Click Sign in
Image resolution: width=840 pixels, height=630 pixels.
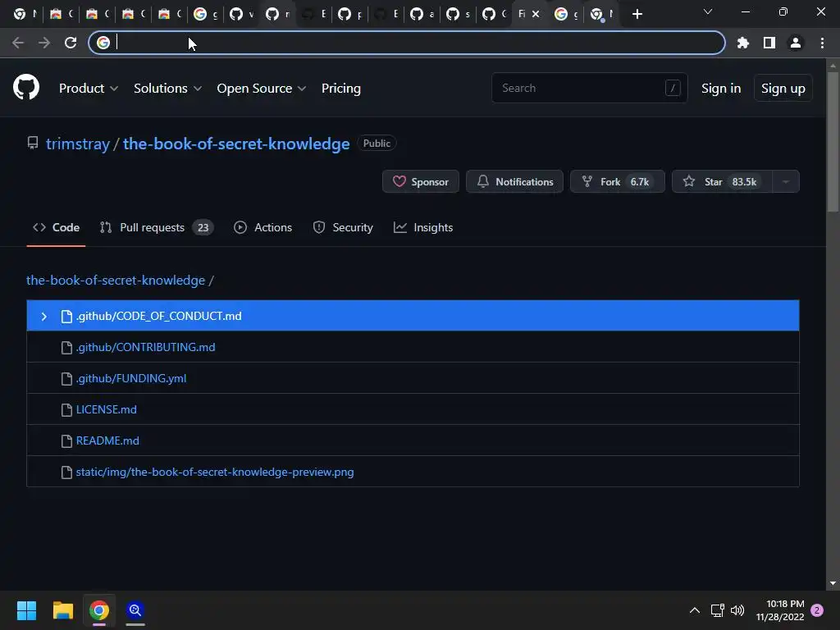pos(721,89)
